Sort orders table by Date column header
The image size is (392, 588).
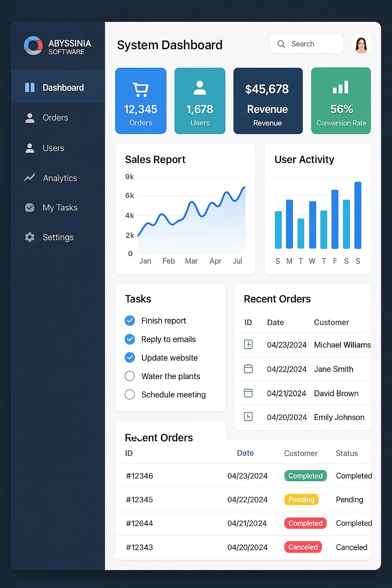pyautogui.click(x=245, y=453)
